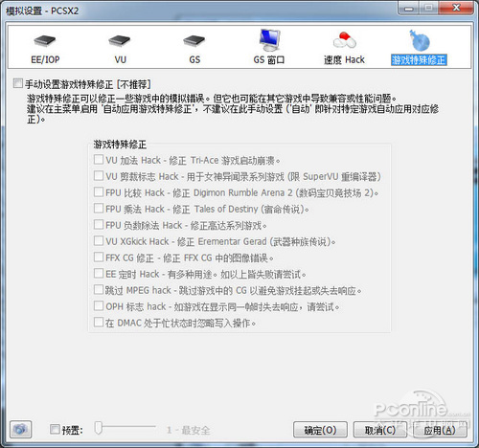Click the '1 - 最安全' preset label

pos(189,430)
